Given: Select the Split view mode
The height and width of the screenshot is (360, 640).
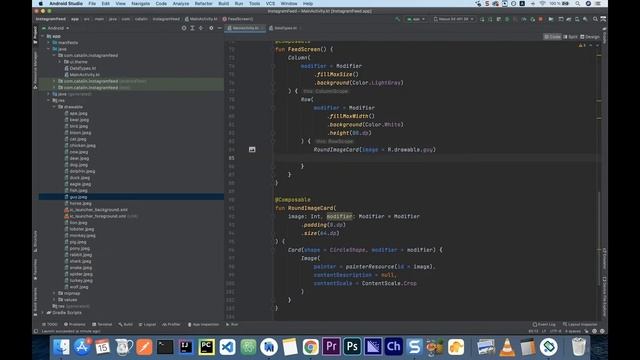Looking at the screenshot, I should 571,37.
